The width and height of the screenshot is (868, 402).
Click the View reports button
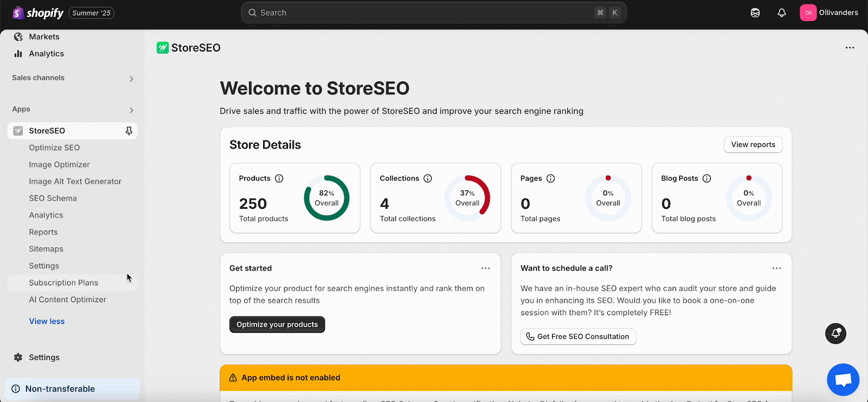click(x=753, y=144)
